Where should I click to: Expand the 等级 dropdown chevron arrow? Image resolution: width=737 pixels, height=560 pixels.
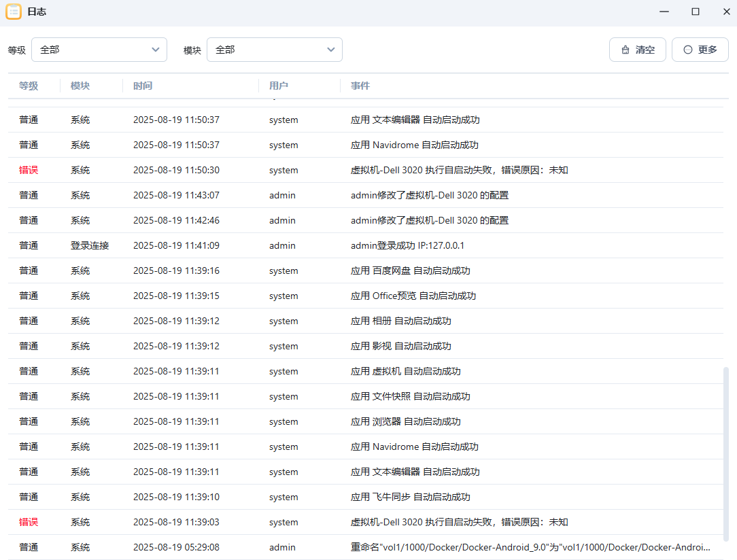click(155, 50)
